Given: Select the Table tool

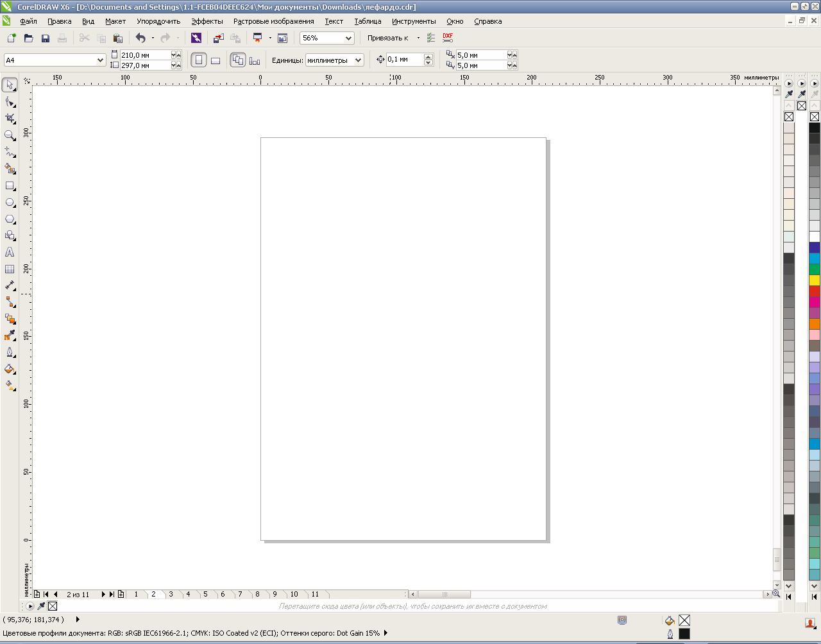Looking at the screenshot, I should coord(10,269).
